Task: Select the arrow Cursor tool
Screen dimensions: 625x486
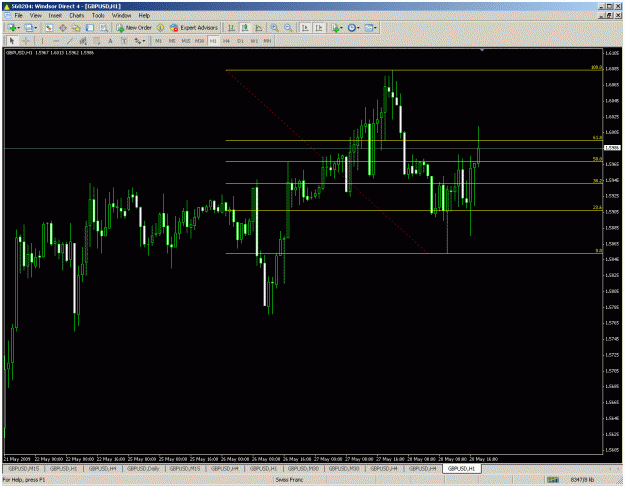Action: point(12,41)
